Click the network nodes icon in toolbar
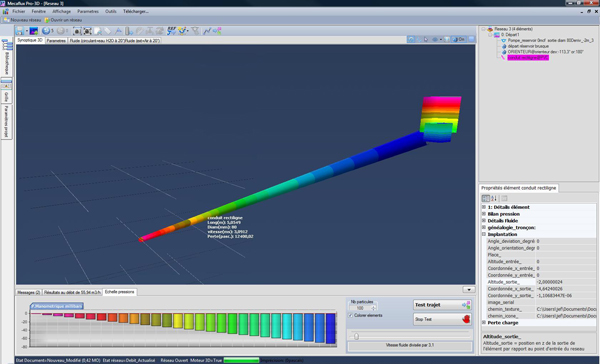This screenshot has height=364, width=600. [217, 31]
